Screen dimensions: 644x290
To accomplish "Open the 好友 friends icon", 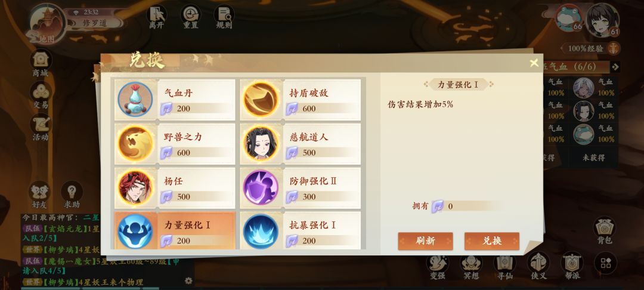I will point(40,195).
